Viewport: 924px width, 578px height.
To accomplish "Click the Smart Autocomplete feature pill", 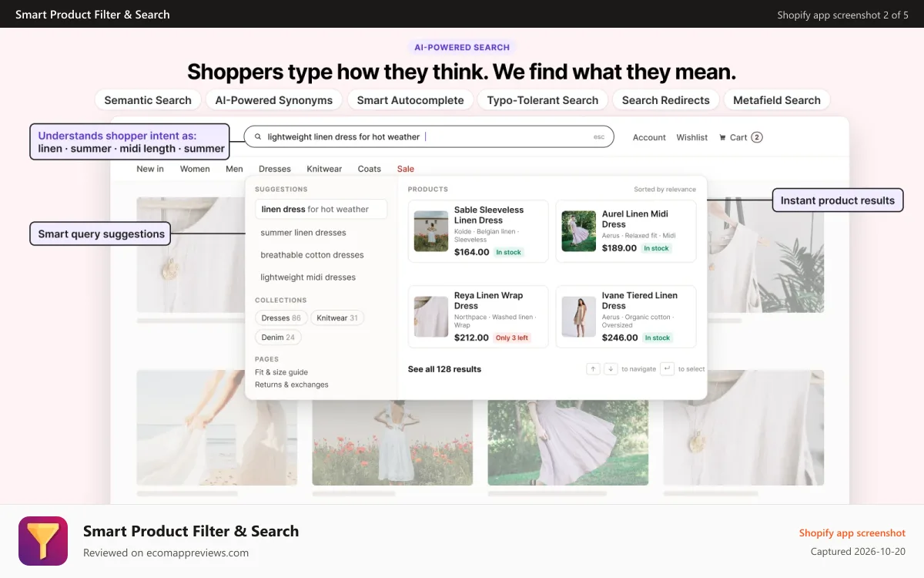I will click(x=410, y=100).
